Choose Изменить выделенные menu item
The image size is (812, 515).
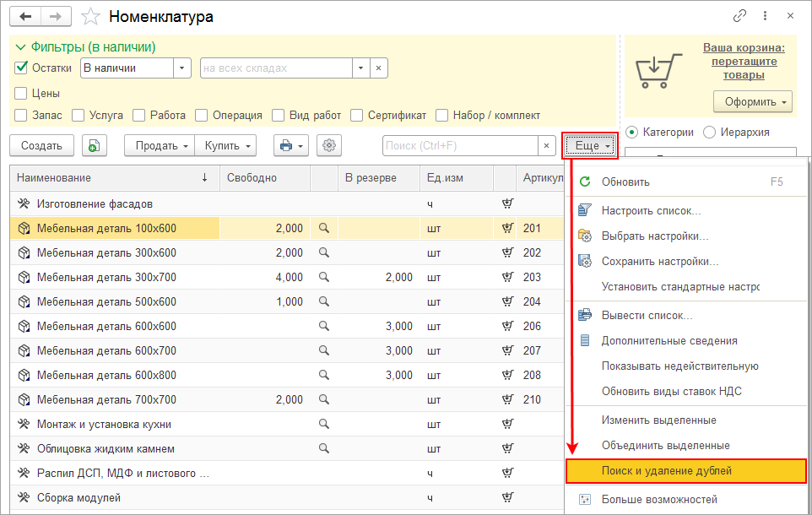click(687, 420)
